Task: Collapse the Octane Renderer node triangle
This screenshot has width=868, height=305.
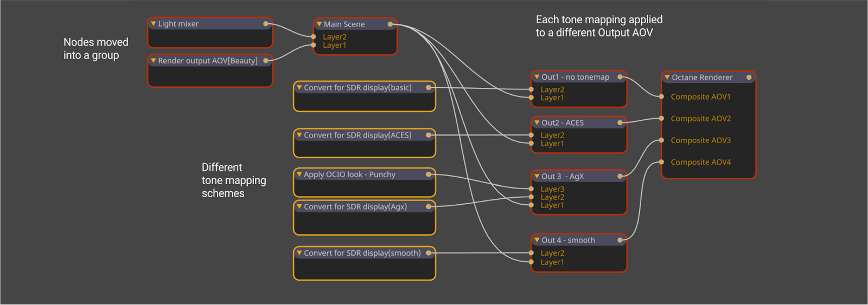Action: [667, 77]
